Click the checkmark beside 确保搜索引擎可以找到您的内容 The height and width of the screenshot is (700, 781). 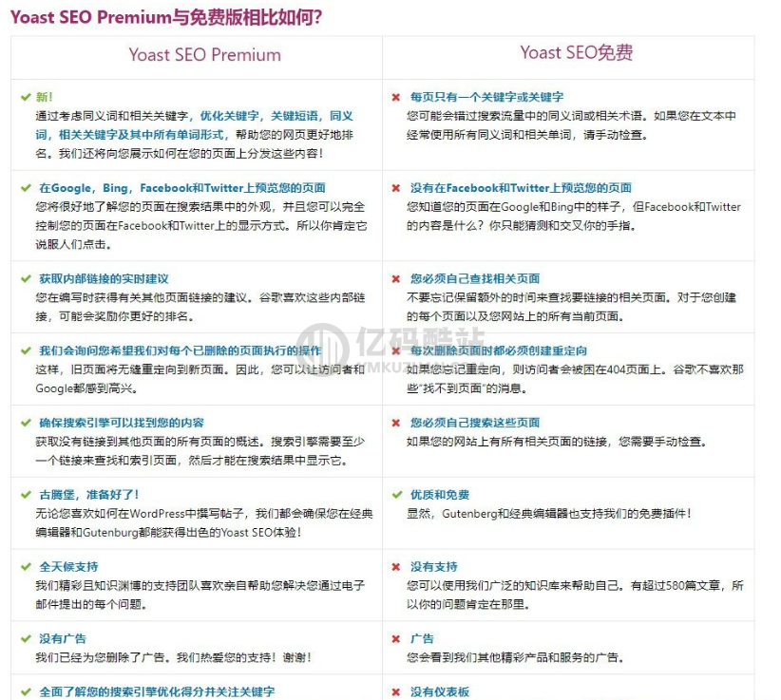[x=26, y=423]
